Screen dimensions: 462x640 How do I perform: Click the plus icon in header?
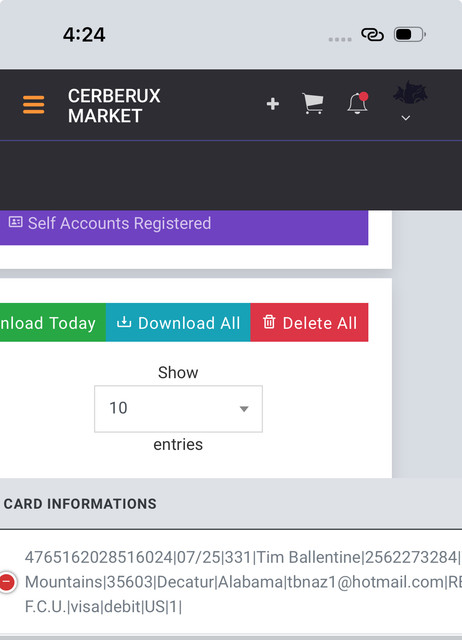click(273, 104)
